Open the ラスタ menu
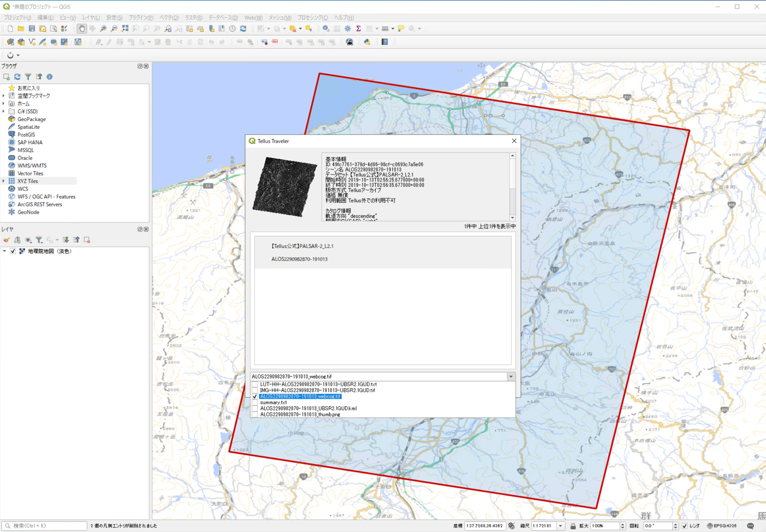Image resolution: width=766 pixels, height=532 pixels. point(194,18)
